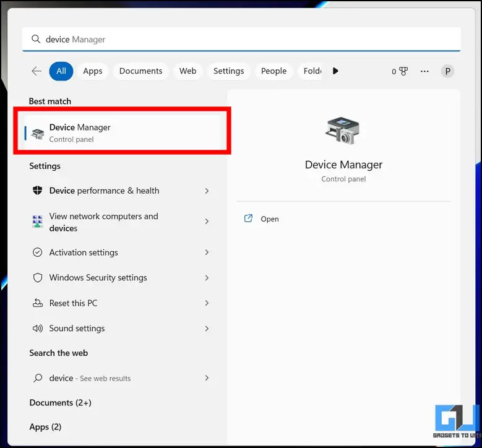Click the Device Manager icon in best match
Screen dimensions: 482x448
(38, 134)
